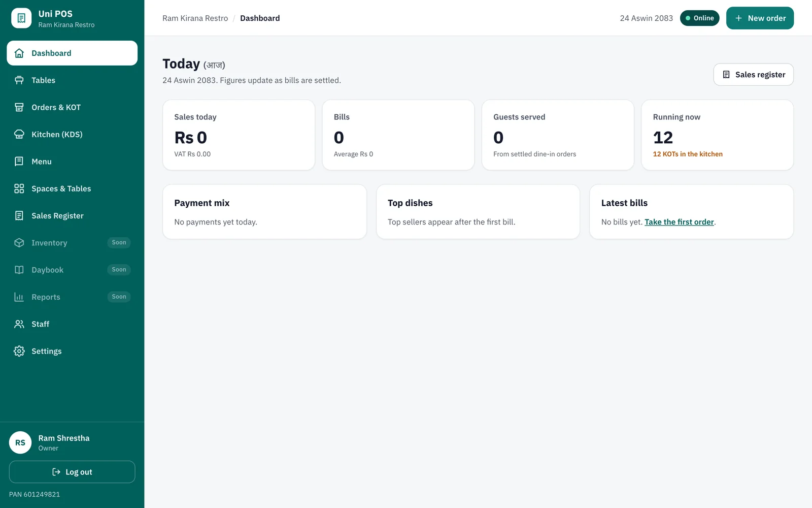Open Kitchen (KDS) in sidebar
Viewport: 812px width, 508px height.
[x=72, y=135]
